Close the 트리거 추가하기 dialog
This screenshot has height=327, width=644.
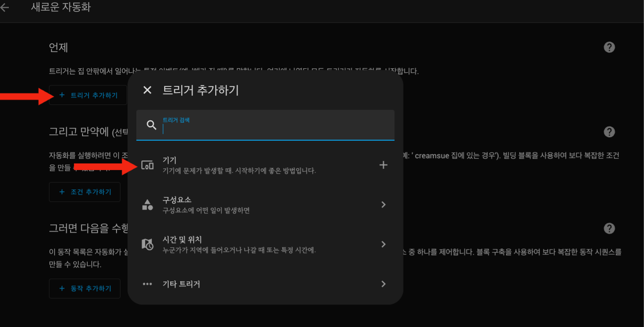[x=147, y=90]
